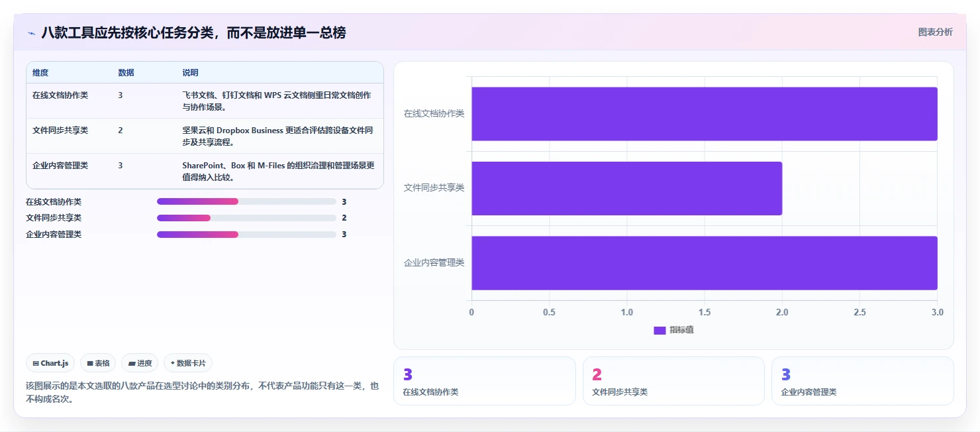Click the description starting with 坚果云

point(277,136)
